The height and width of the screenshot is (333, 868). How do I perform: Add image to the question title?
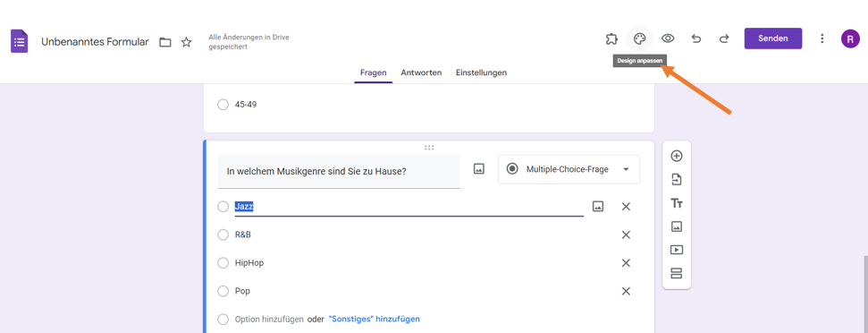tap(479, 169)
